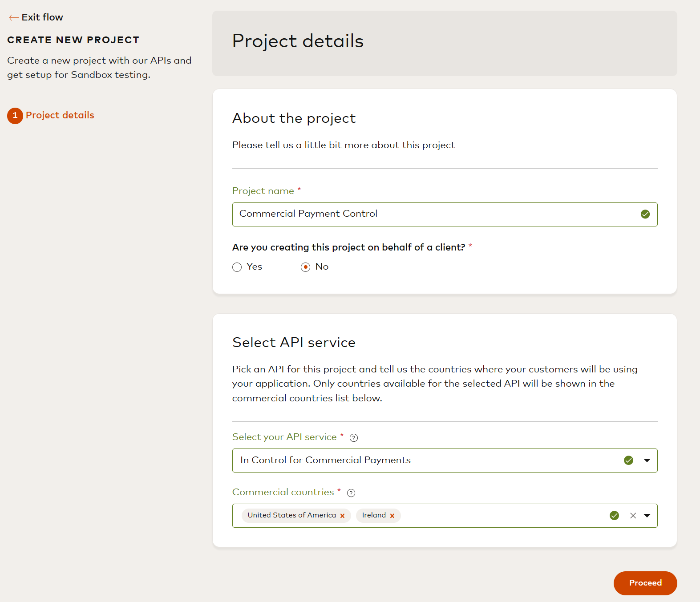This screenshot has height=602, width=700.
Task: Click the API service green checkmark icon
Action: 628,461
